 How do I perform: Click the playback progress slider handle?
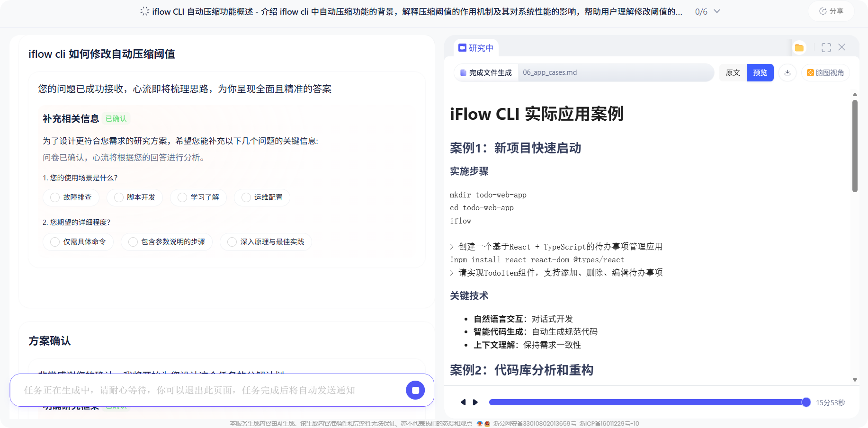click(x=806, y=402)
